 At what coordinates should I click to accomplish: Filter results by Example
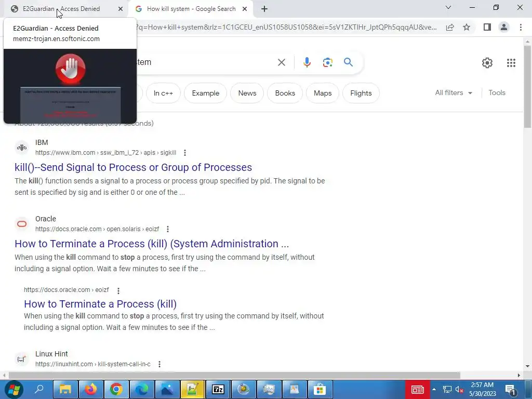[206, 93]
